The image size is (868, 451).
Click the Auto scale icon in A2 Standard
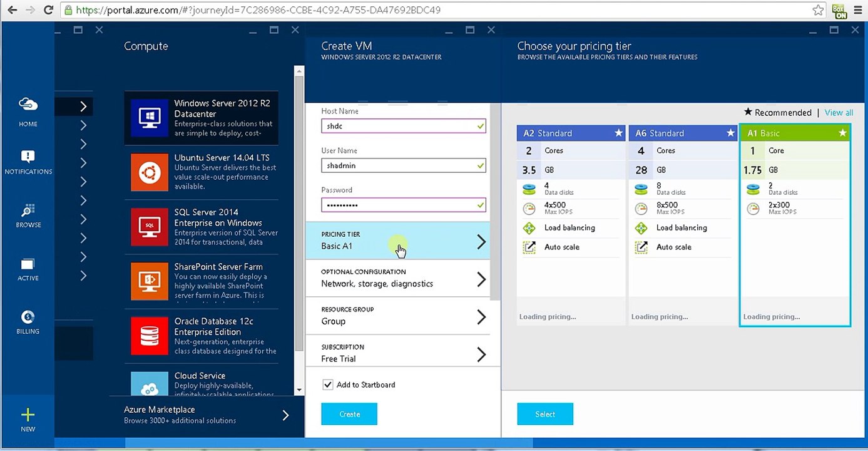click(x=529, y=247)
